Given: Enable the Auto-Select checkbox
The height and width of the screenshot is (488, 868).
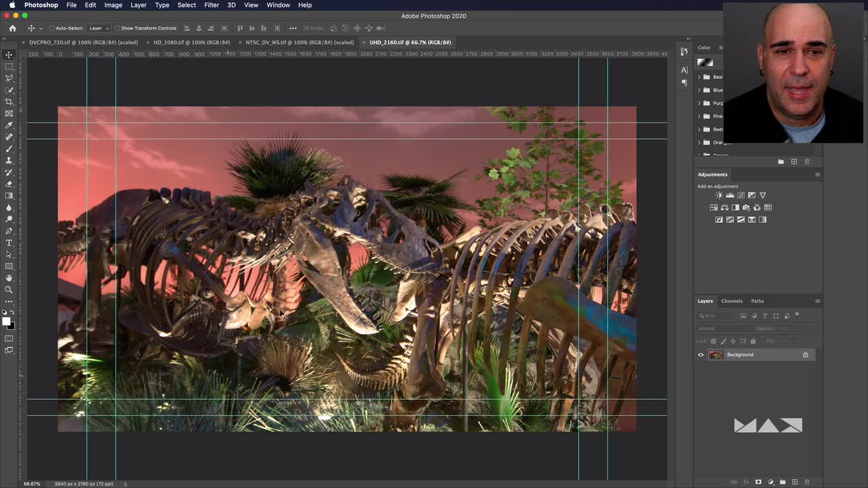Looking at the screenshot, I should pos(52,28).
